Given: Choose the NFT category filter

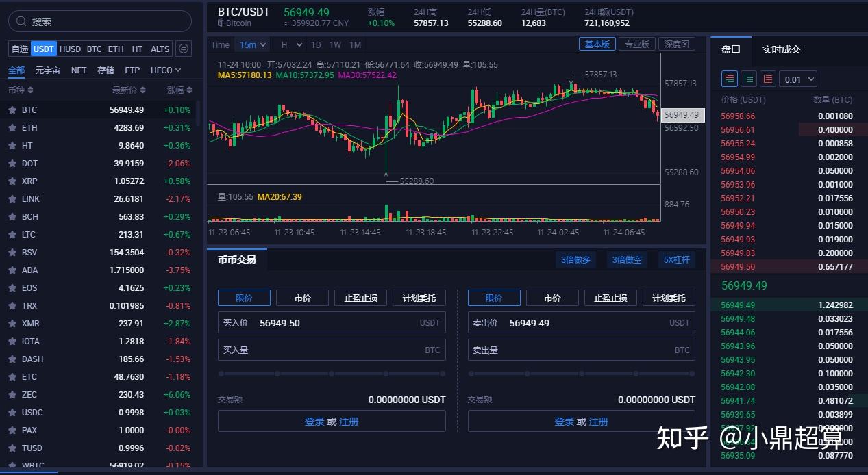Looking at the screenshot, I should [79, 70].
